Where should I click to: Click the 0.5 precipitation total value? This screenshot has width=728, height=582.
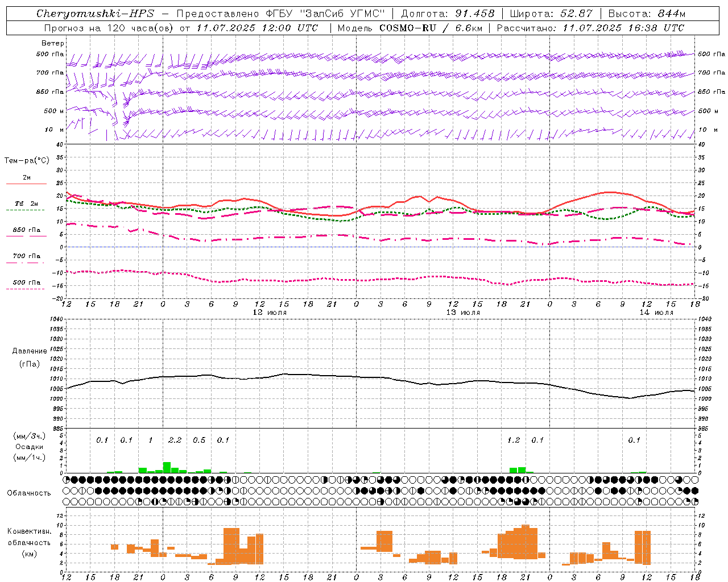pyautogui.click(x=199, y=440)
